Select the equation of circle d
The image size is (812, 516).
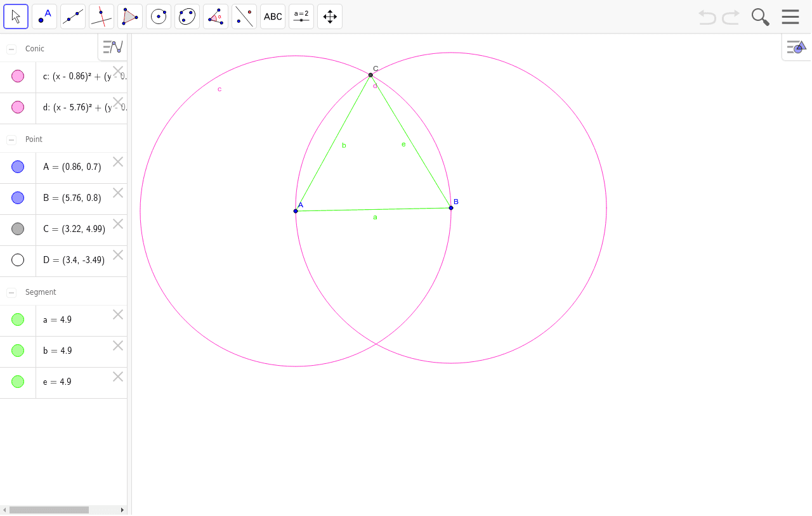(85, 108)
